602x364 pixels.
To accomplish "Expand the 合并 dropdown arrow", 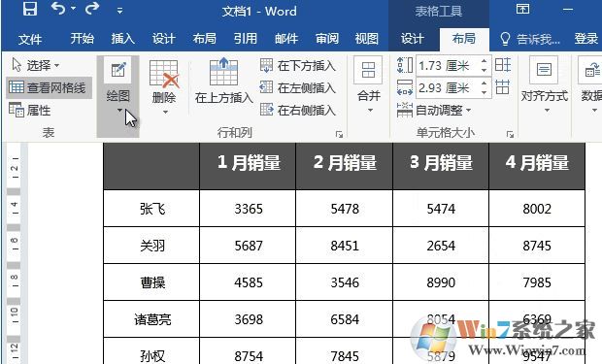I will (370, 111).
